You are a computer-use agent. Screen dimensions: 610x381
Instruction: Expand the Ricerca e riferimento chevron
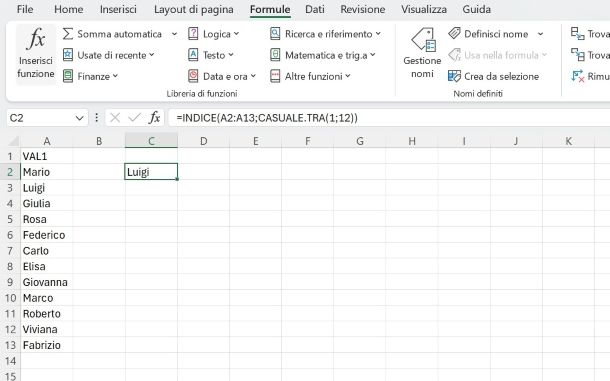coord(378,34)
